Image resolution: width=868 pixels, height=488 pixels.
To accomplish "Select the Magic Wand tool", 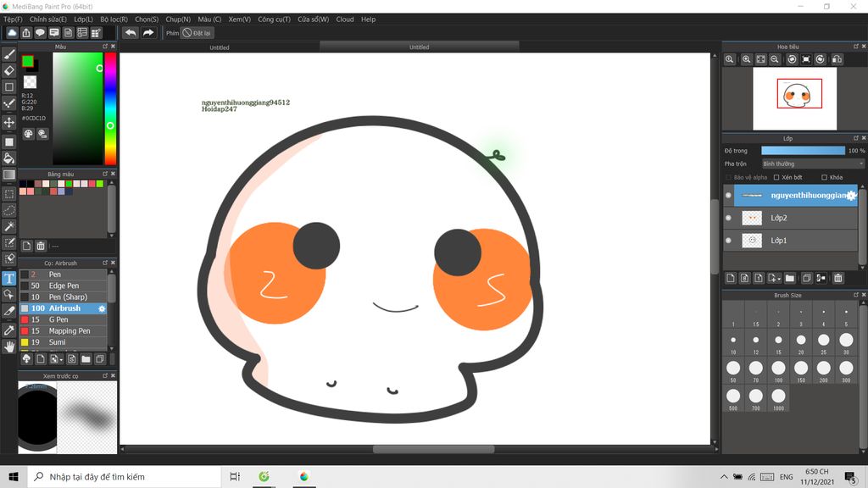I will (x=9, y=226).
